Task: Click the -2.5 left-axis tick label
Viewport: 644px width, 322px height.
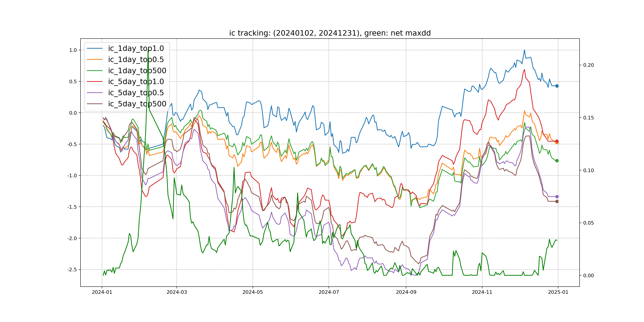Action: pyautogui.click(x=72, y=270)
